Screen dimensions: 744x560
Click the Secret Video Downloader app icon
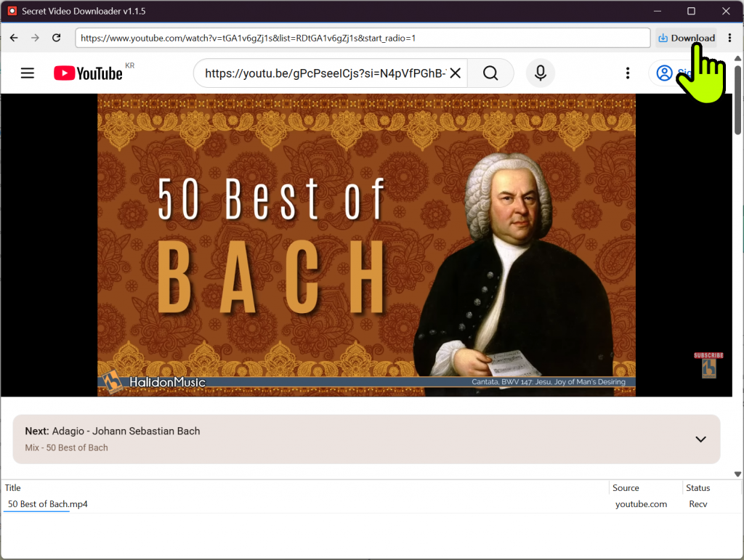tap(12, 11)
